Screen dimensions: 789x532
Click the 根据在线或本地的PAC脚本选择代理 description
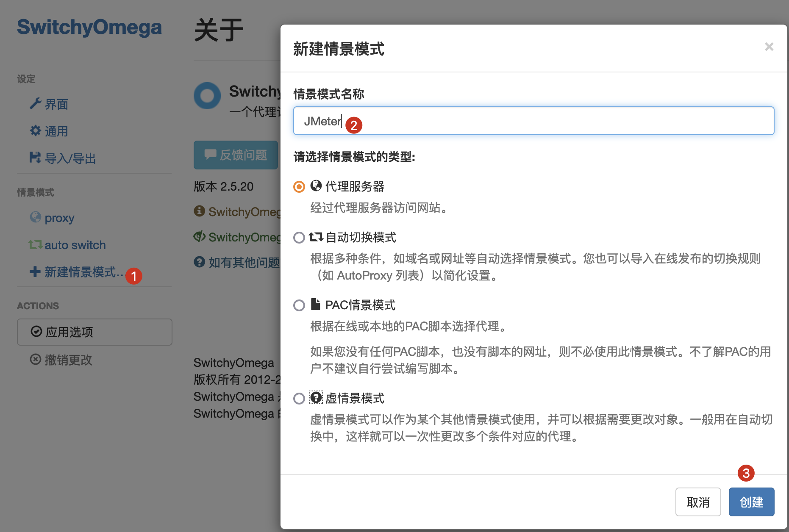pos(409,326)
